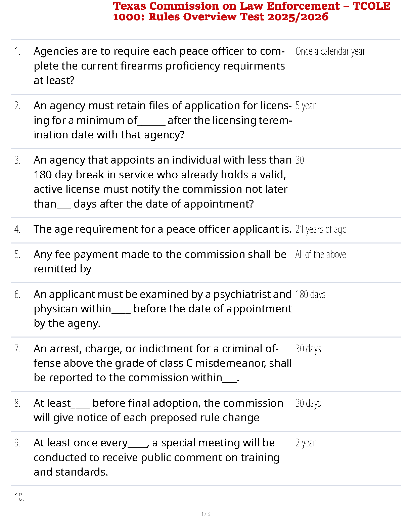Select the '2 year' answer text
411x532 pixels.
[306, 443]
